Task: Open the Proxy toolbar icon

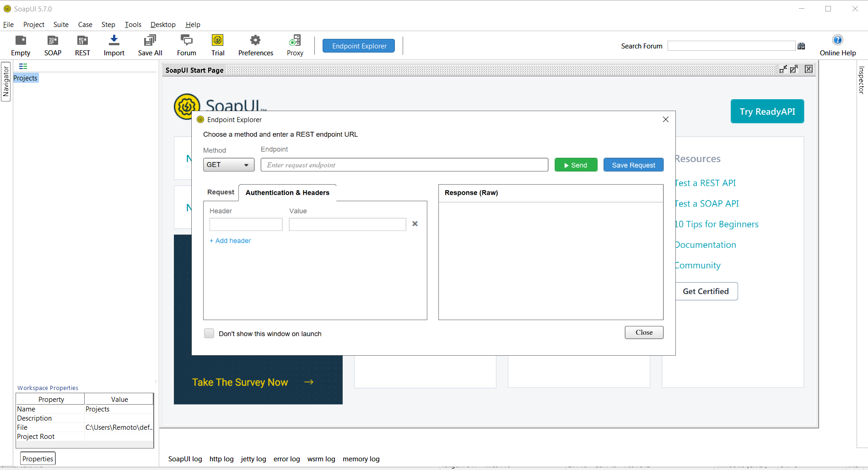Action: pyautogui.click(x=295, y=41)
